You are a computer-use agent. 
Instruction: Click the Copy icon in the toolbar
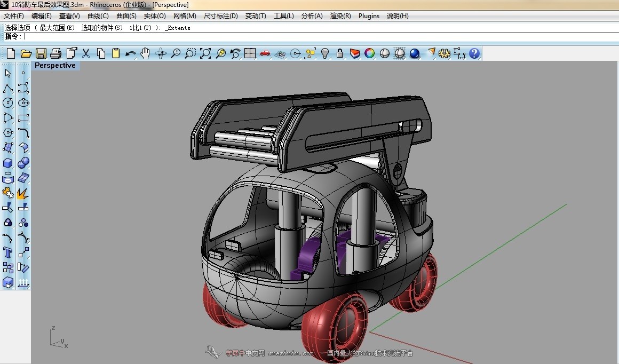[101, 53]
